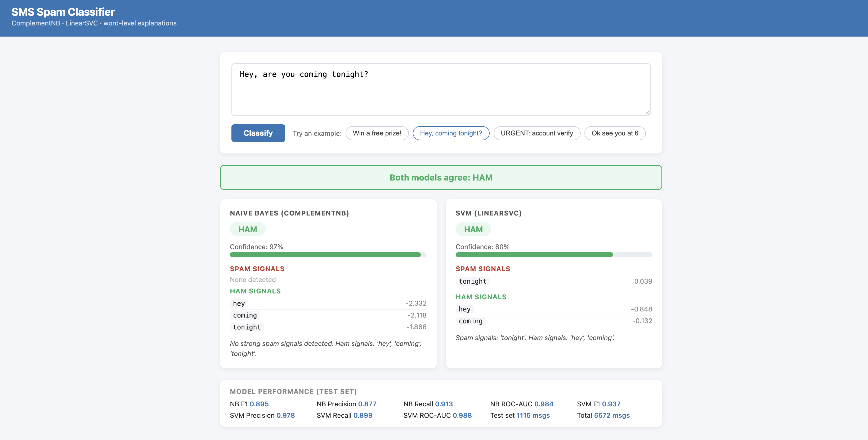The height and width of the screenshot is (440, 868).
Task: Click the NB F1 0.895 metric
Action: pyautogui.click(x=249, y=404)
